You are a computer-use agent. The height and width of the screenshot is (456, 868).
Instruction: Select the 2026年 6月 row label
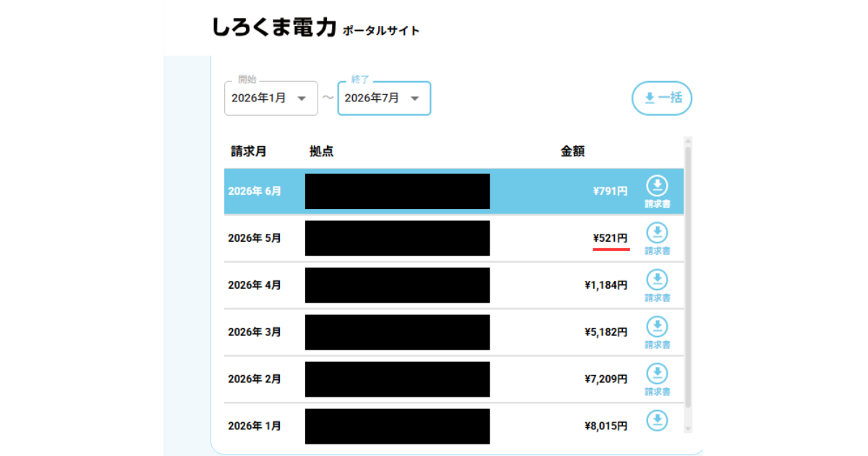click(x=255, y=192)
